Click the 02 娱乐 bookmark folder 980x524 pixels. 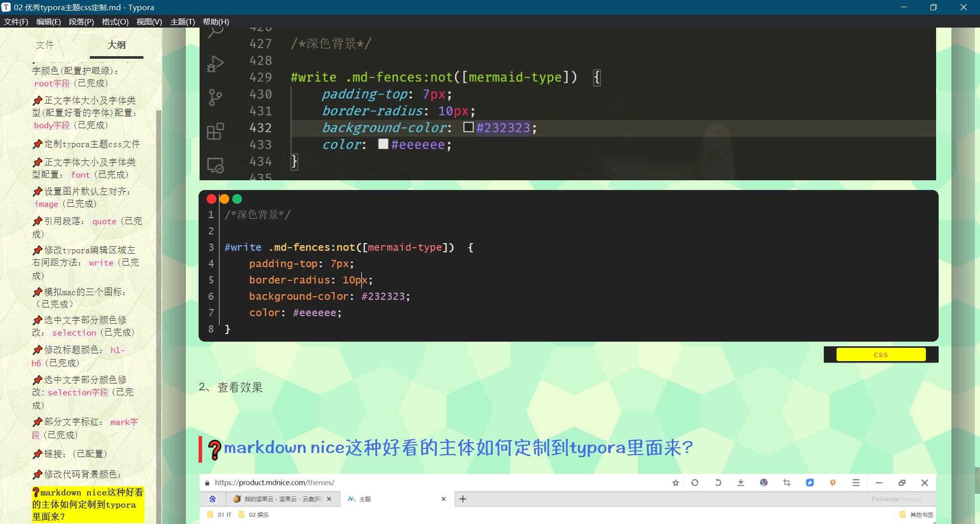(x=254, y=515)
